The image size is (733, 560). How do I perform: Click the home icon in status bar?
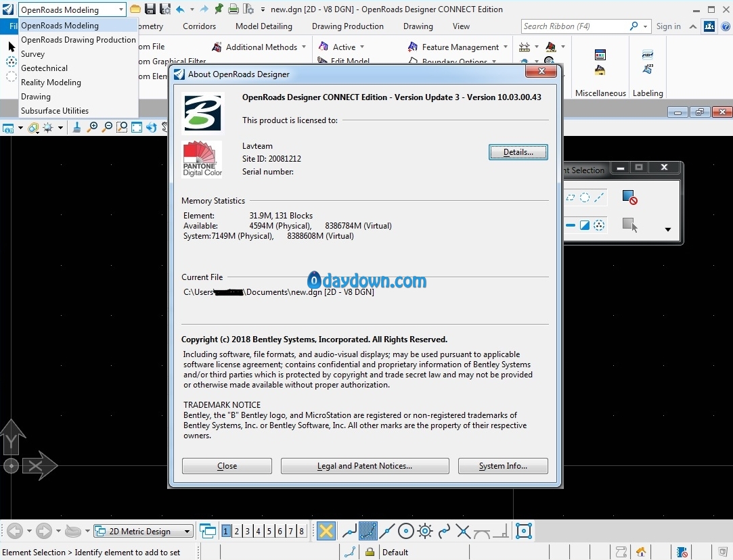pos(641,552)
